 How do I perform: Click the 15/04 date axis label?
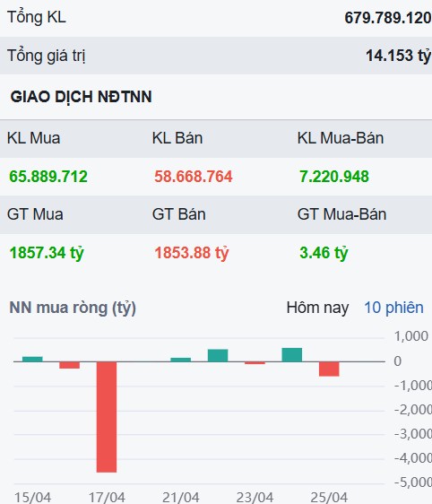coord(32,497)
